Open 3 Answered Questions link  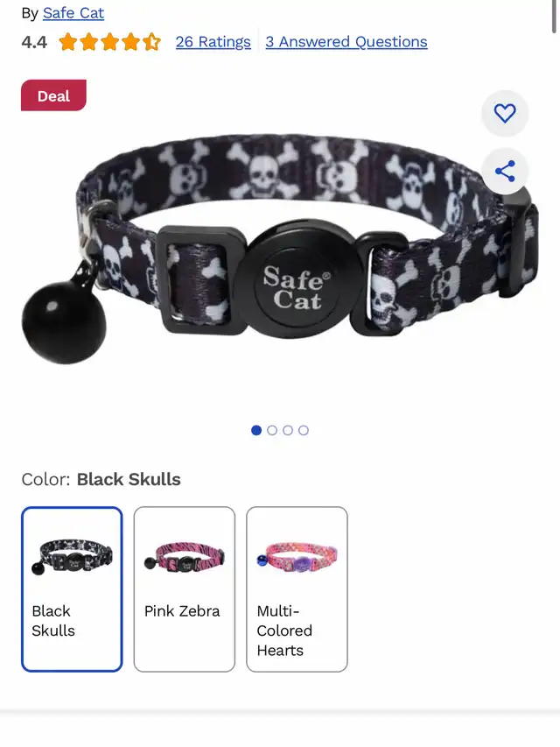tap(346, 42)
